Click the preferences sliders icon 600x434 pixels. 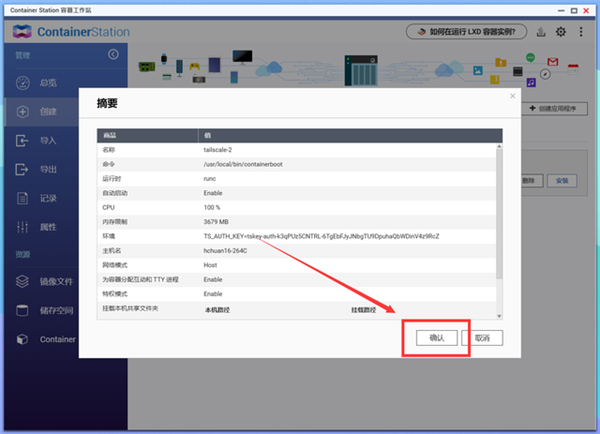[x=22, y=227]
